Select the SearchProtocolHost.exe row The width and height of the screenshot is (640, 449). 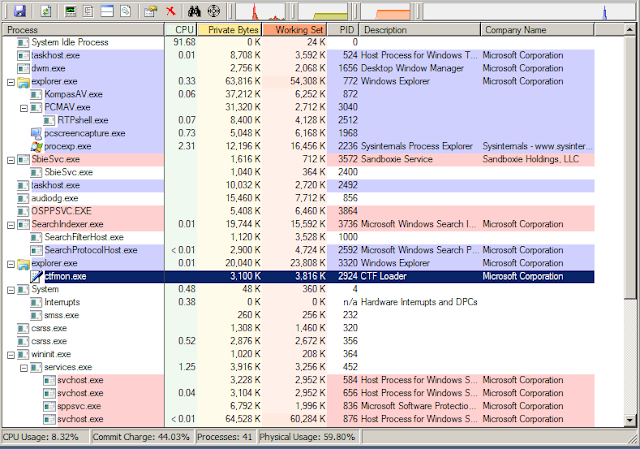(x=298, y=250)
